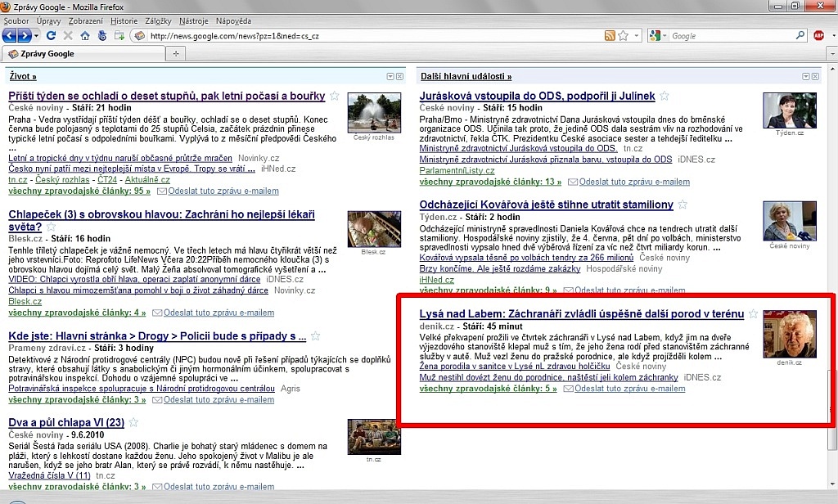838x504 pixels.
Task: Open the Další hlavní události section dropdown
Action: [x=805, y=76]
